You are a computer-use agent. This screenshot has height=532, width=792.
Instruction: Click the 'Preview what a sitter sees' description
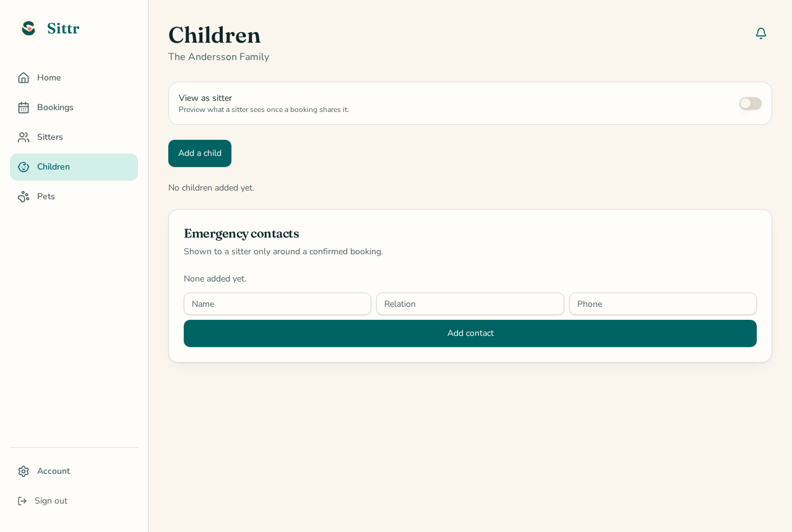[x=264, y=109]
